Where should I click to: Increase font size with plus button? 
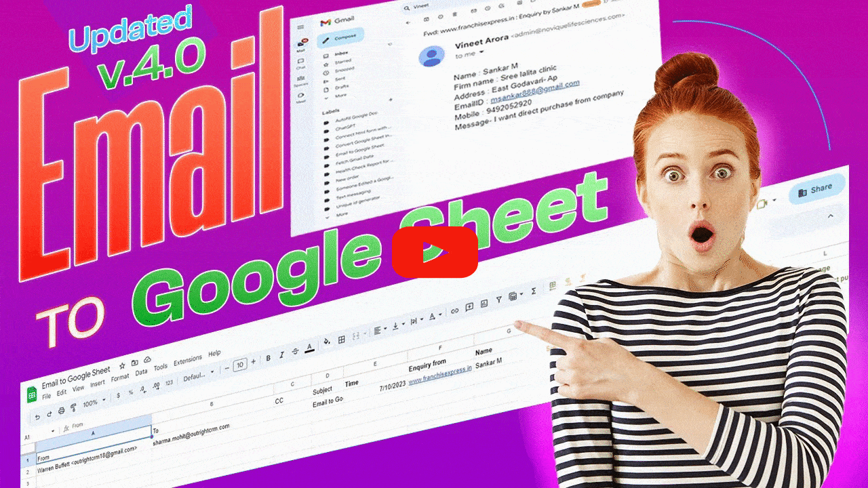(x=254, y=361)
